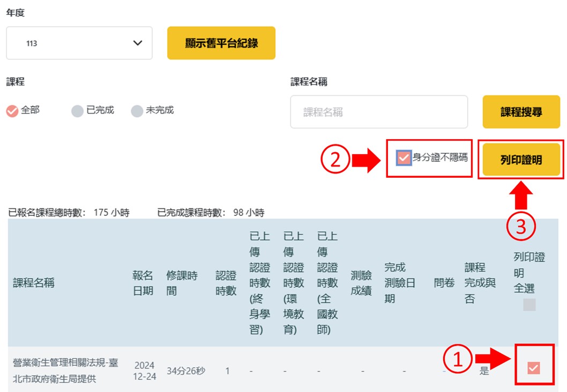Click the 列印證明 button
Screen dimensions: 567x392
pos(521,160)
